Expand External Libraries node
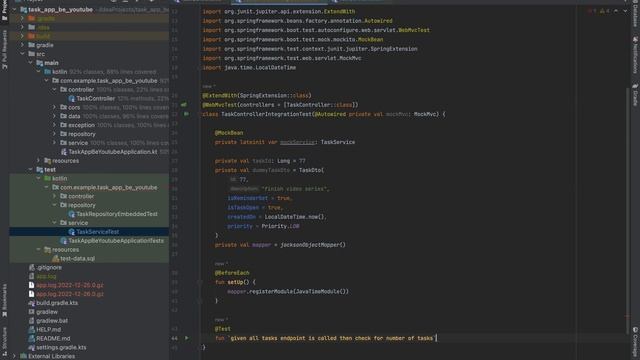 (15, 356)
